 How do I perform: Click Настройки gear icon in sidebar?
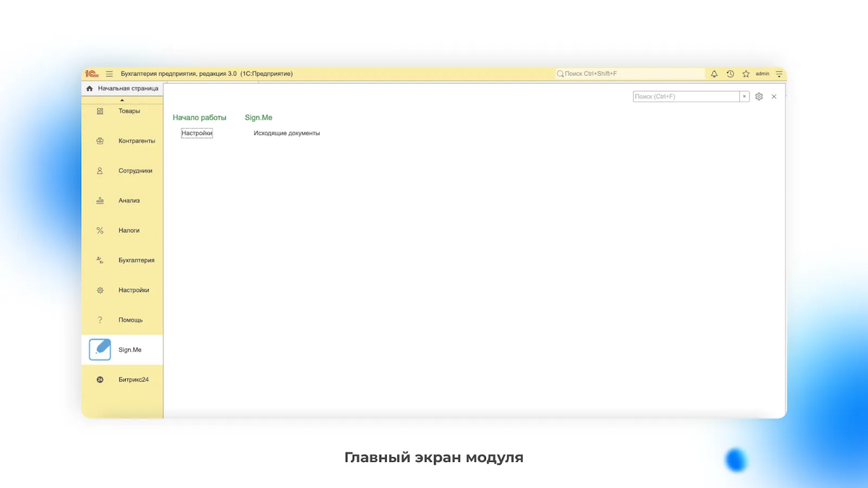[100, 290]
